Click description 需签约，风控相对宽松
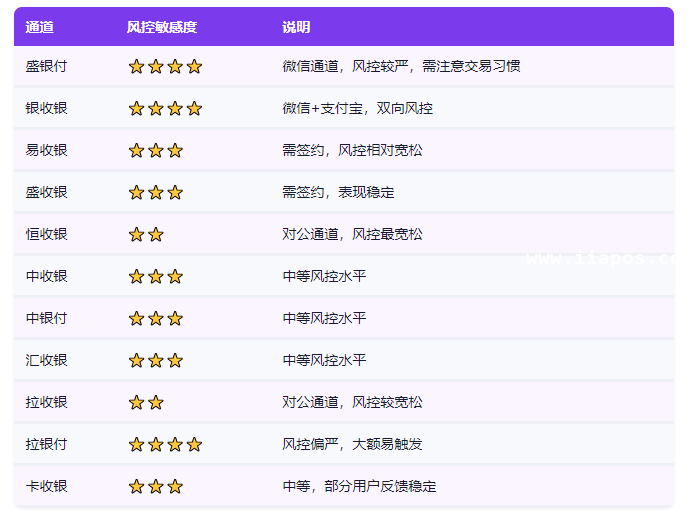 pyautogui.click(x=352, y=150)
